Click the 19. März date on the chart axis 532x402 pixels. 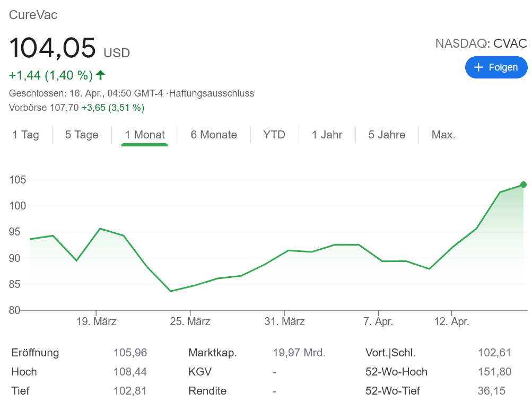pyautogui.click(x=97, y=321)
